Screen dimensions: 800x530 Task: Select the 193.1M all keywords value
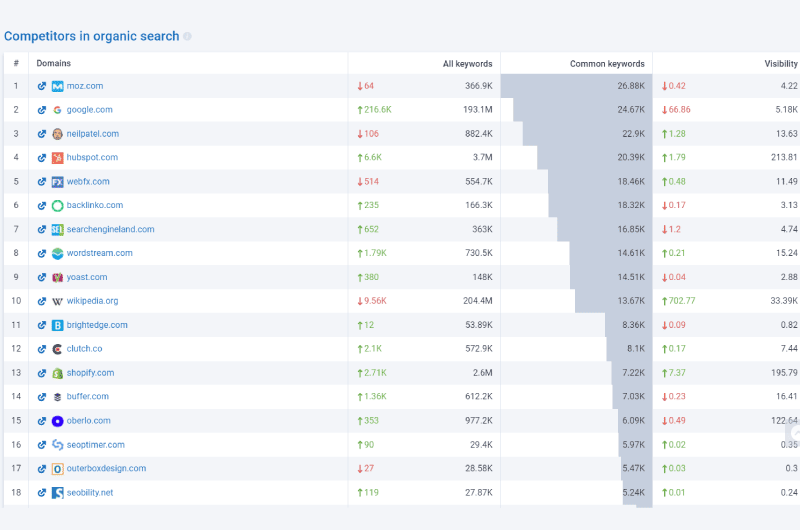point(478,110)
